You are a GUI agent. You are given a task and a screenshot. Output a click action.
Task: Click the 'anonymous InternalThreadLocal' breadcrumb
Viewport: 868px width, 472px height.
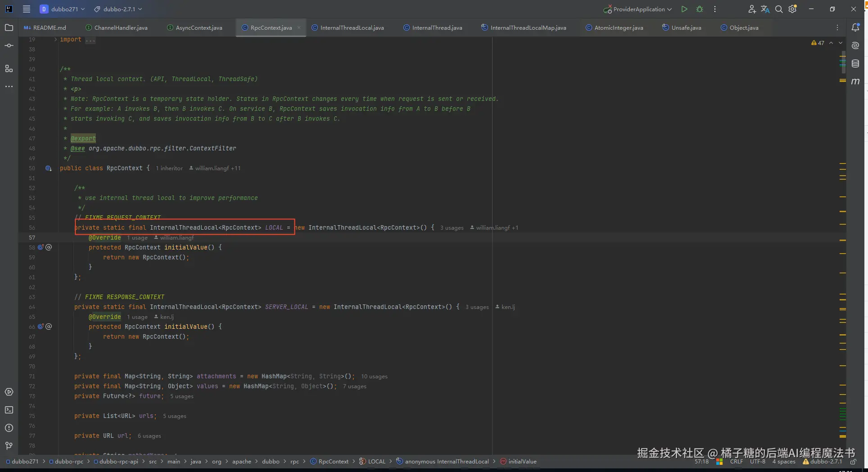442,461
